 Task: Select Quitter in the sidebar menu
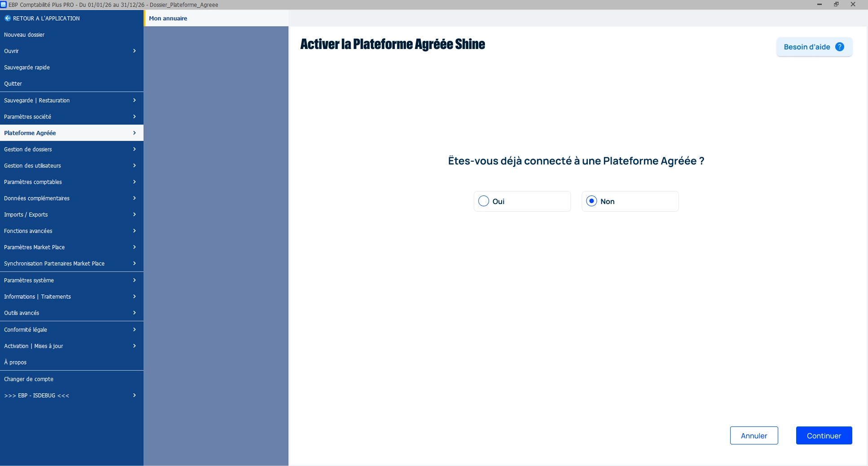pyautogui.click(x=72, y=84)
